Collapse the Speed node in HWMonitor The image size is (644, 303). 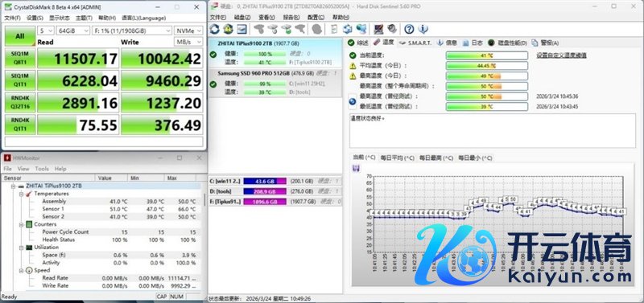21,270
